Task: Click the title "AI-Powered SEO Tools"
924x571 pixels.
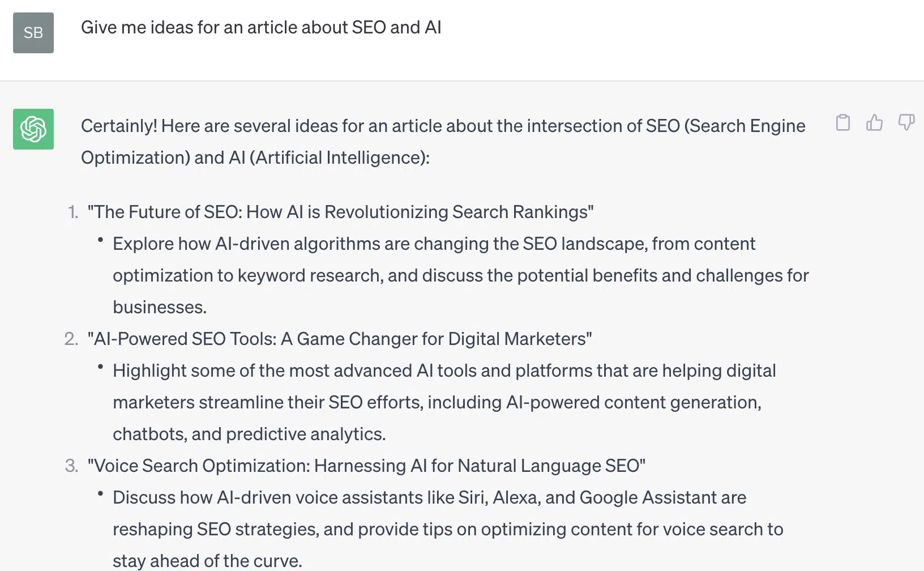Action: [340, 339]
